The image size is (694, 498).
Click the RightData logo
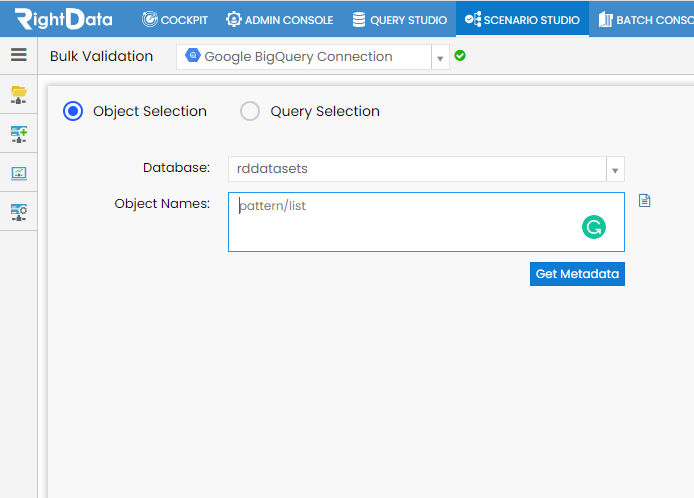[x=64, y=19]
